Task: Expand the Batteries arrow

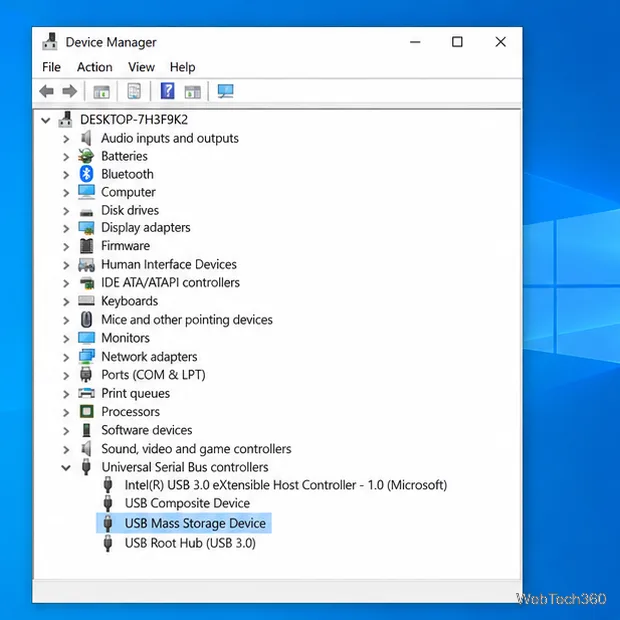Action: pyautogui.click(x=66, y=157)
